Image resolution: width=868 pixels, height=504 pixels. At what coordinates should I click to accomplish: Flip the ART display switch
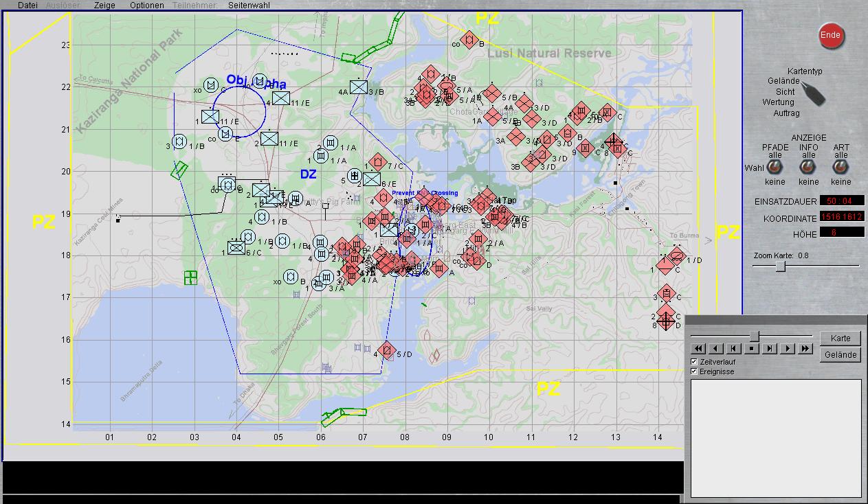pyautogui.click(x=841, y=168)
